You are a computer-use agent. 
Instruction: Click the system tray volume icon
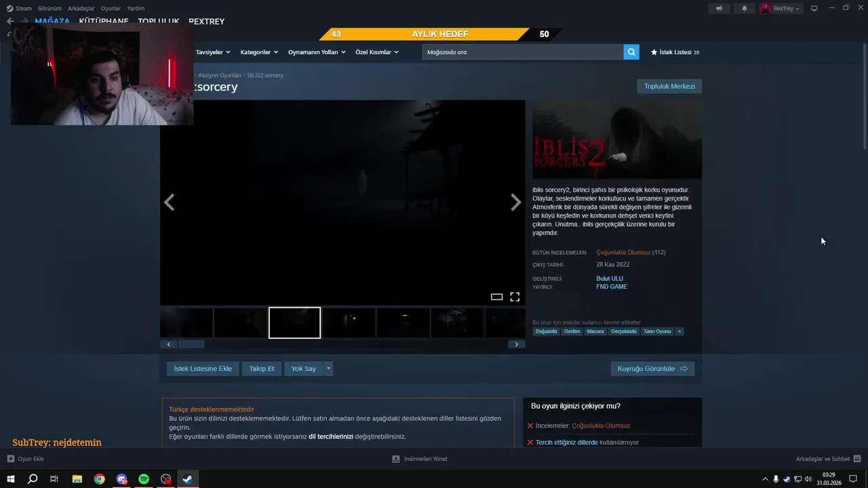coord(808,479)
